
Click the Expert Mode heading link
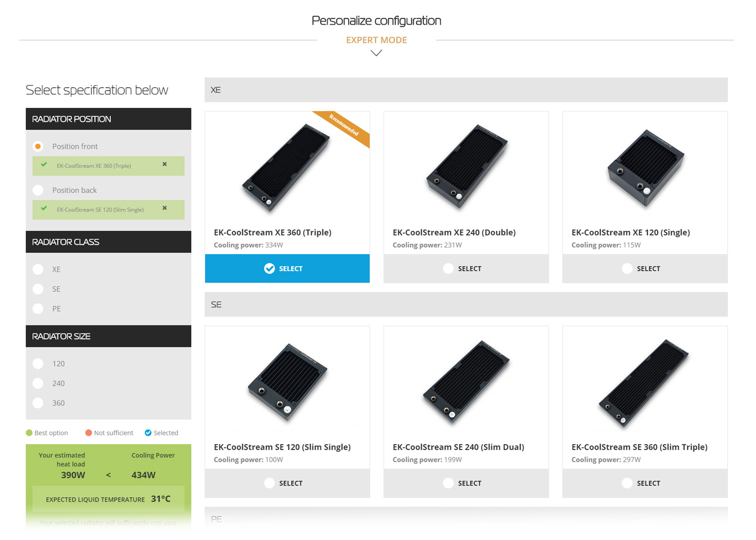(376, 40)
